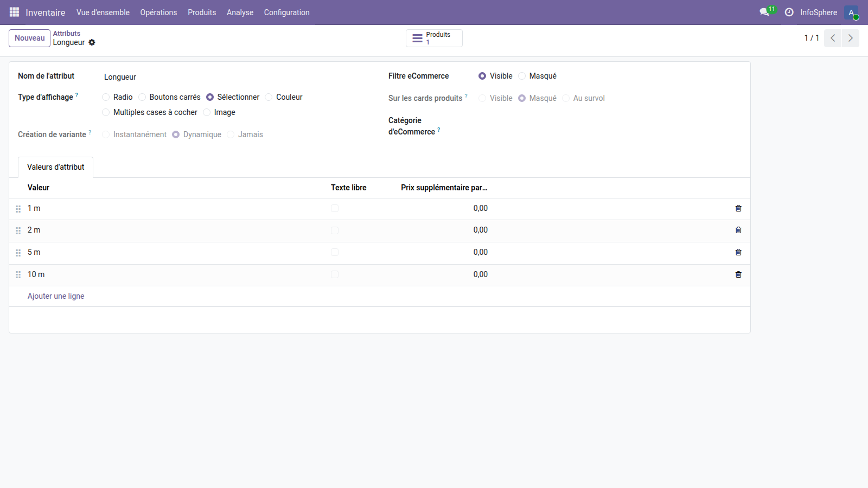This screenshot has width=868, height=488.
Task: Open the apps menu grid icon
Action: click(x=14, y=12)
